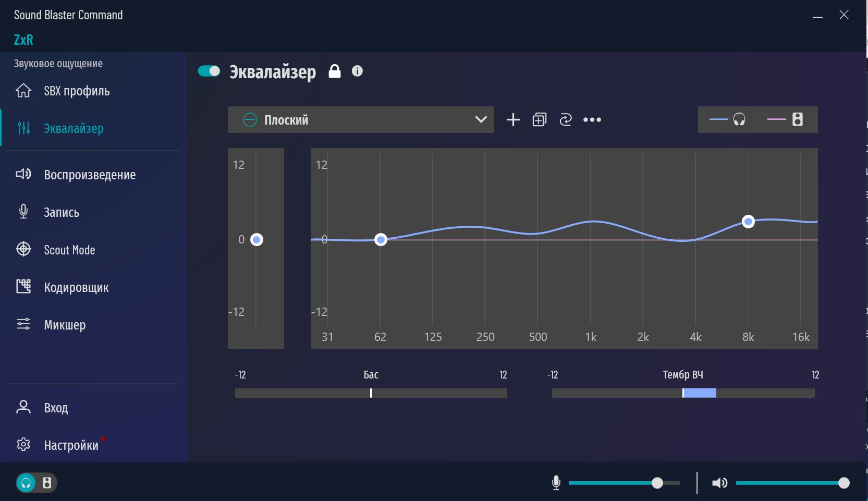This screenshot has width=868, height=501.
Task: Switch output to speakers in bottom-left toggle
Action: click(47, 483)
